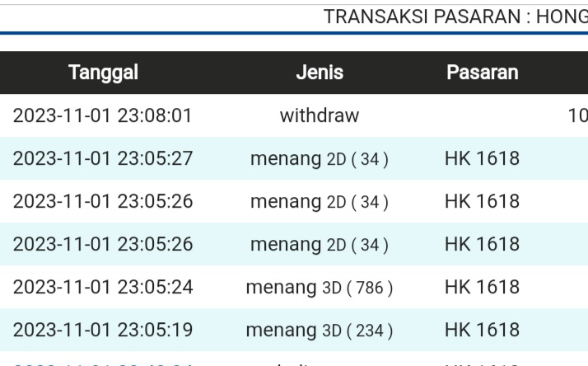Open the menang 3D (786) entry
This screenshot has height=366, width=588.
320,287
